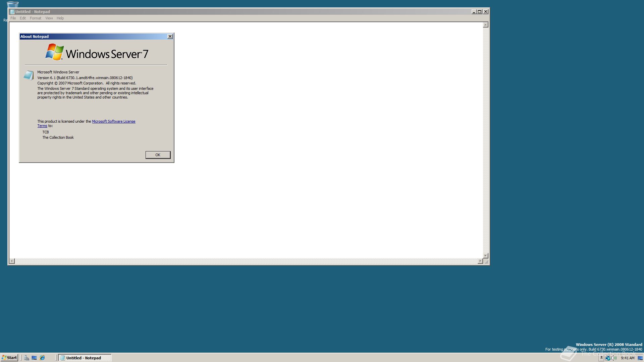
Task: Click OK in About Notepad dialog
Action: pos(158,155)
